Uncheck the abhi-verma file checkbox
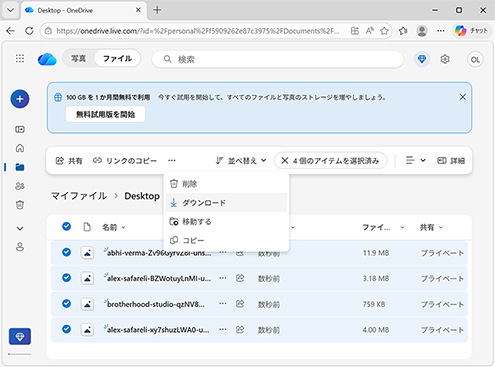This screenshot has width=495, height=367. pos(67,252)
